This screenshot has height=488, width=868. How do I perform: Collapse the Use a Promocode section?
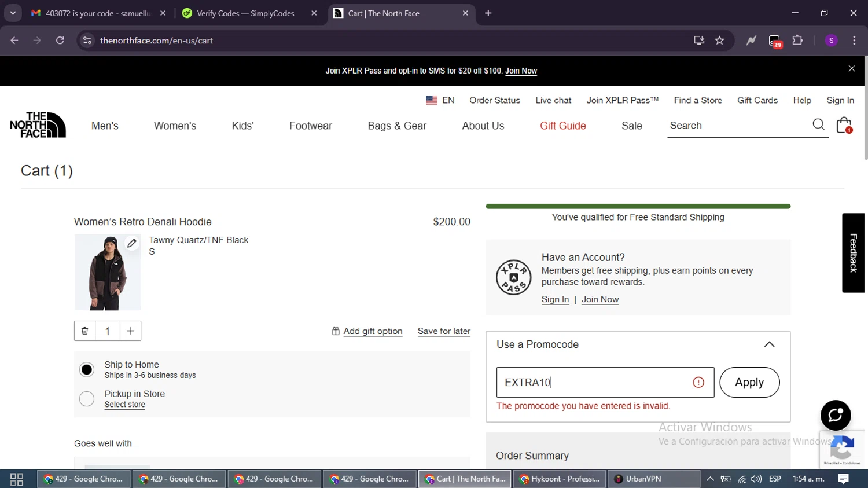769,344
